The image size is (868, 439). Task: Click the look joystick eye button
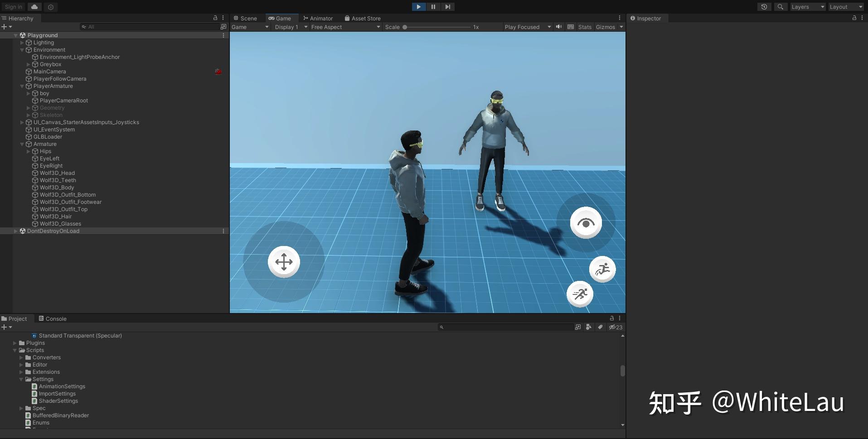[586, 223]
